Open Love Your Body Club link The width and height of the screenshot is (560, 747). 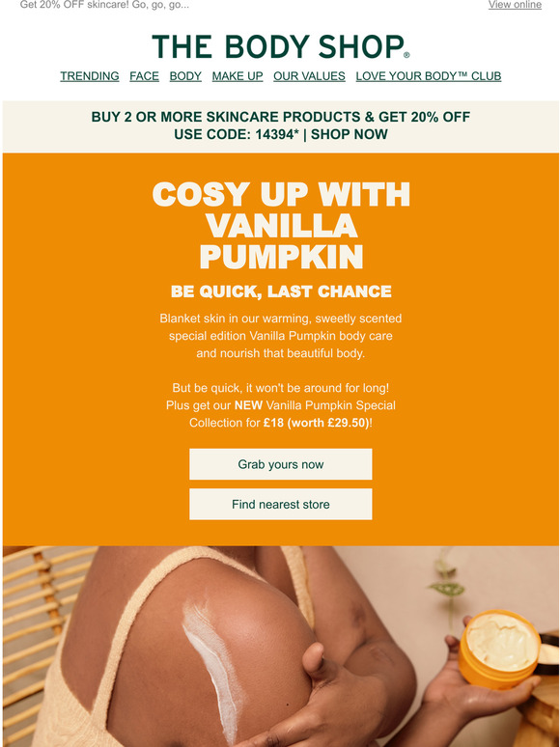429,76
